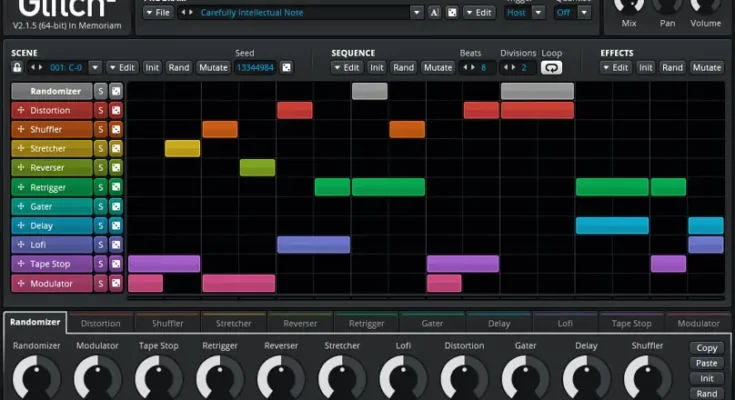
Task: Click the Seed value field
Action: click(x=255, y=68)
